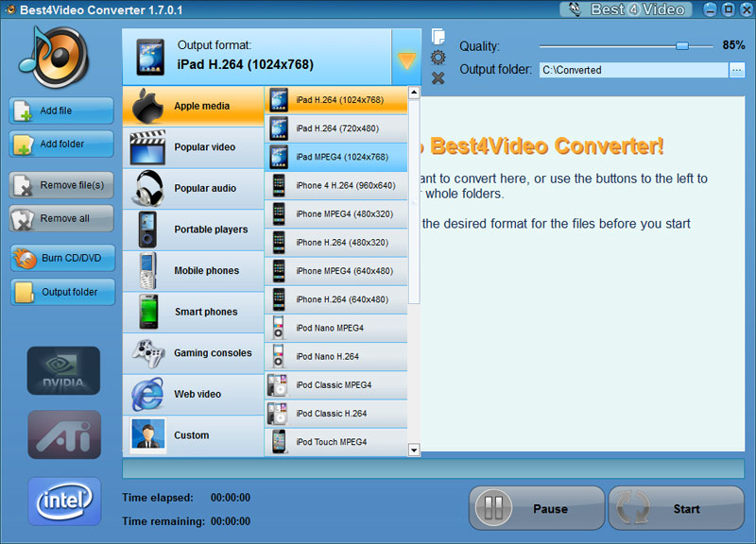This screenshot has width=756, height=544.
Task: Select iPod Nano H.264 format
Action: (x=336, y=357)
